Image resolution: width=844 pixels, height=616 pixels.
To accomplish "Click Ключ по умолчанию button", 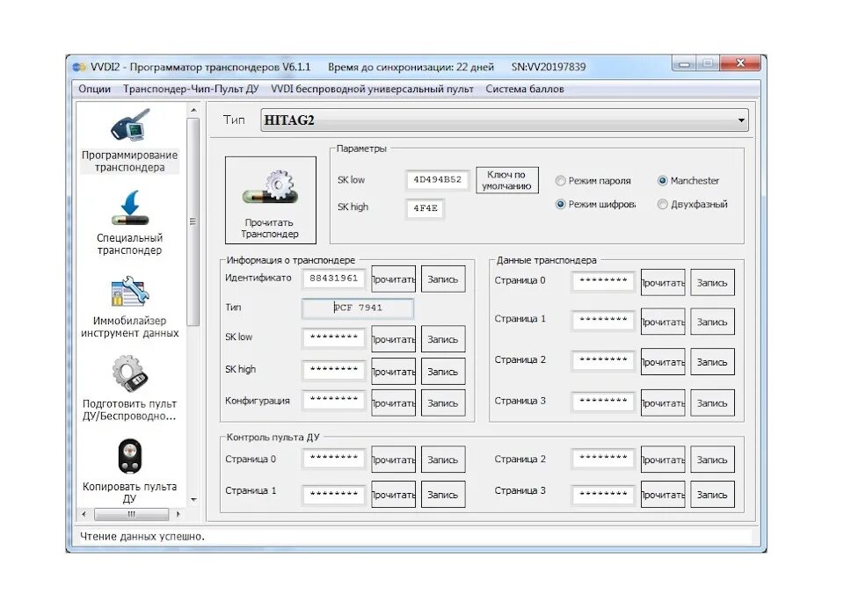I will (507, 180).
